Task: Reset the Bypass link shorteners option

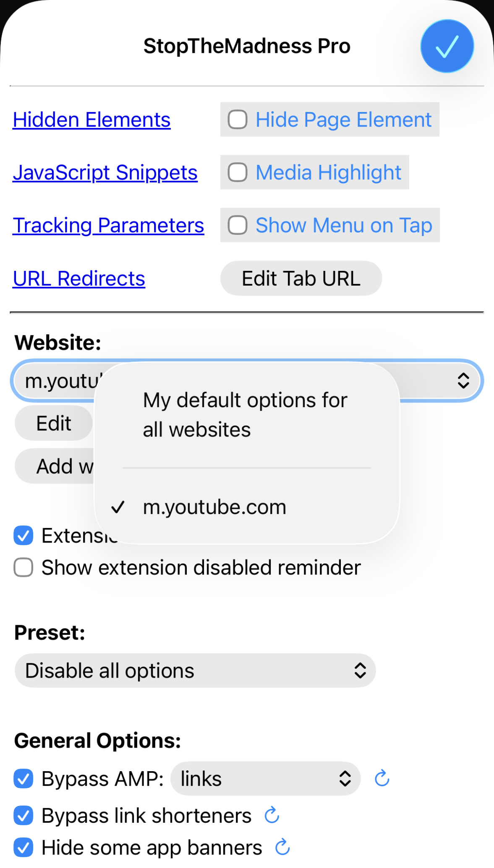Action: click(x=272, y=815)
